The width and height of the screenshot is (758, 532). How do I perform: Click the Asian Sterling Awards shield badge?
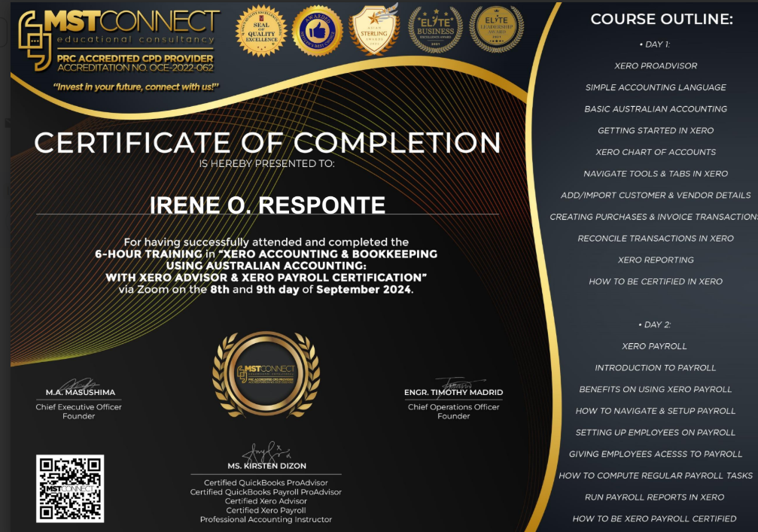pos(375,29)
